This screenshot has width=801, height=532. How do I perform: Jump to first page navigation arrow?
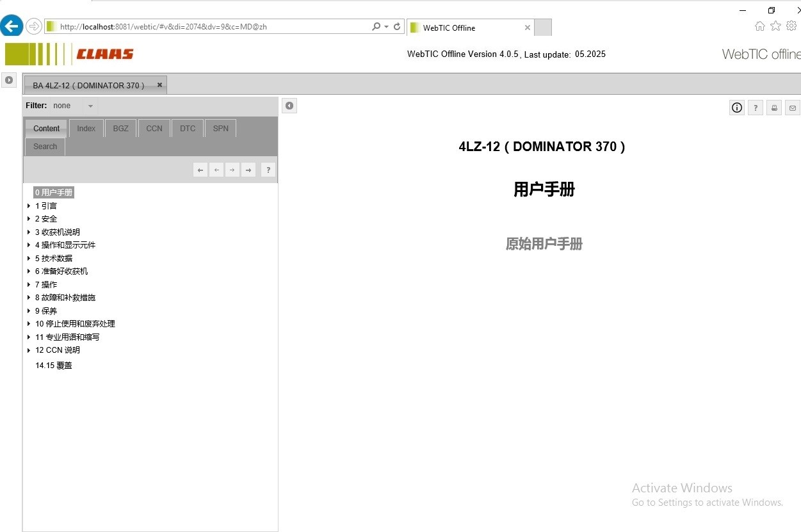tap(200, 170)
